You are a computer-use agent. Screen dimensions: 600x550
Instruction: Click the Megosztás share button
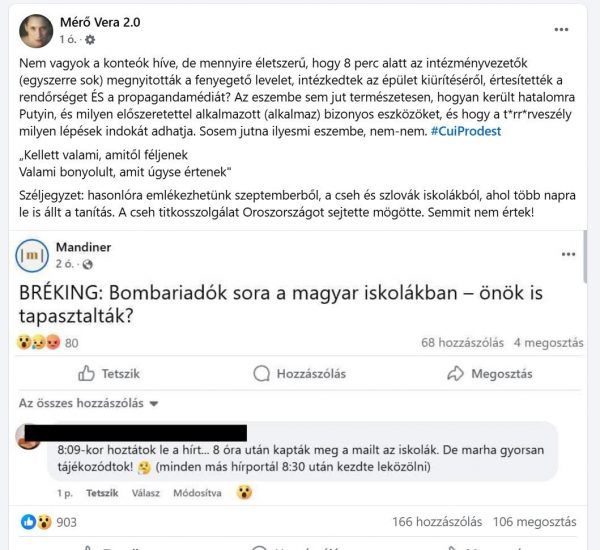pyautogui.click(x=489, y=374)
